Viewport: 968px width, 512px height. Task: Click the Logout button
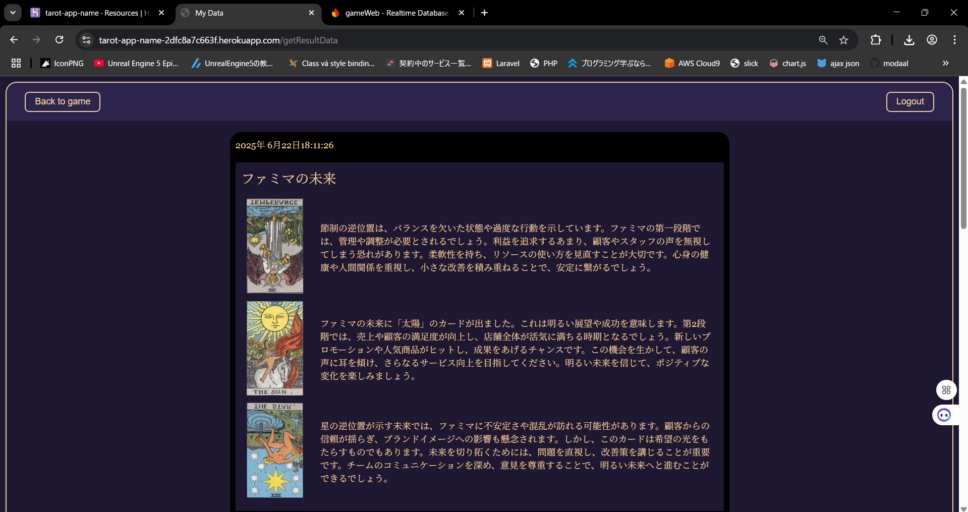(909, 102)
